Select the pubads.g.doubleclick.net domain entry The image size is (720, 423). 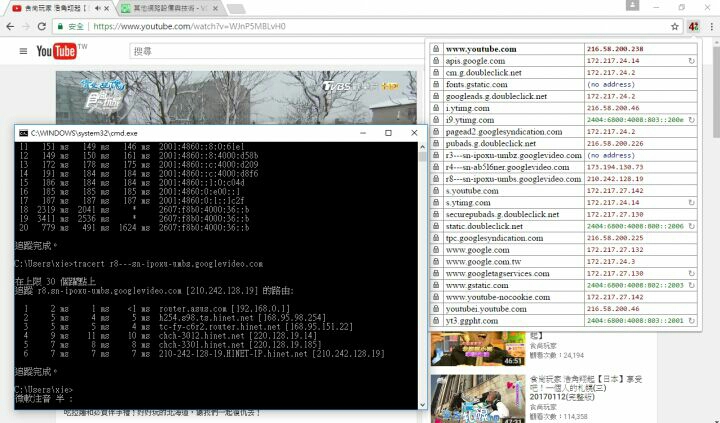point(490,143)
